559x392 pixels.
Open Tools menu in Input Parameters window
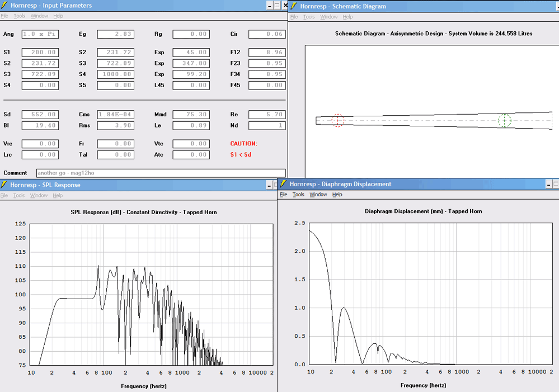click(x=19, y=16)
